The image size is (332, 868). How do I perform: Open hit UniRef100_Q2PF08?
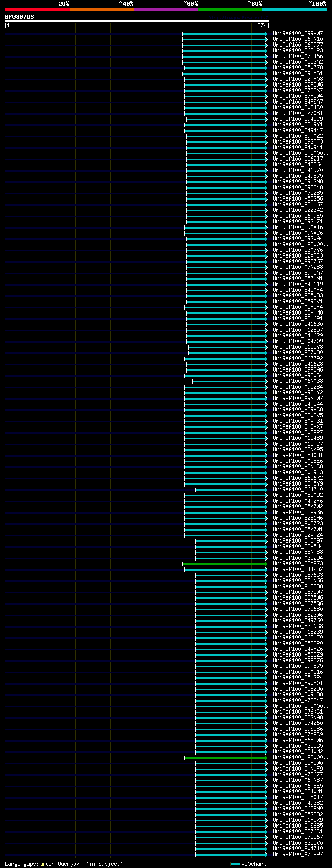(x=298, y=79)
